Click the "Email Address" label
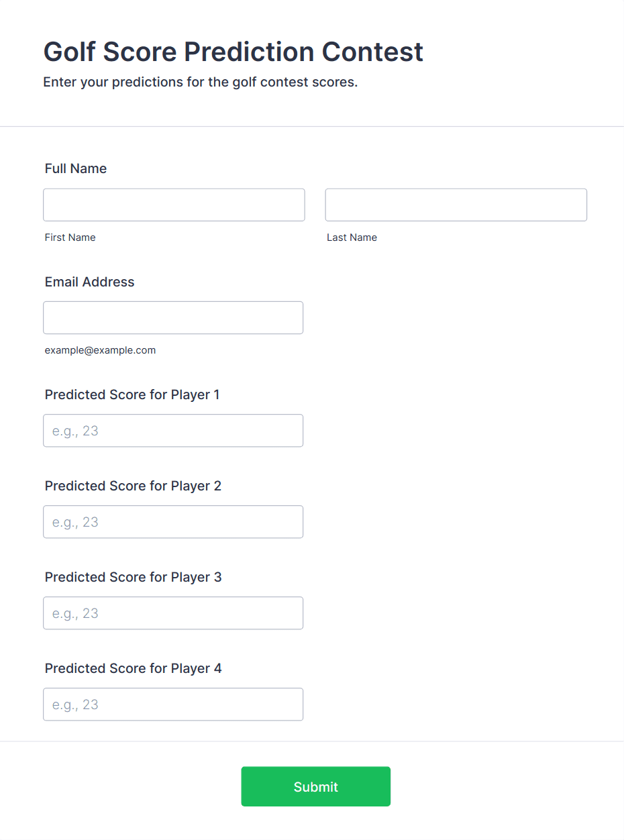Image resolution: width=624 pixels, height=840 pixels. point(90,282)
